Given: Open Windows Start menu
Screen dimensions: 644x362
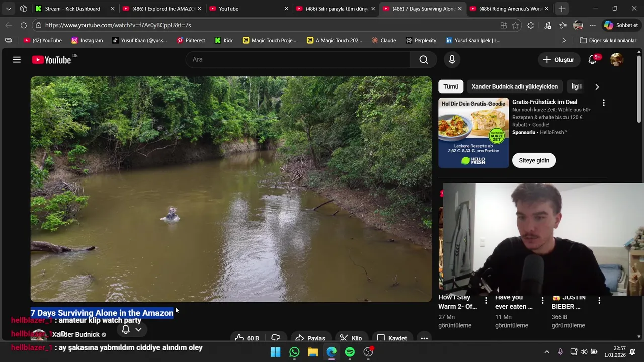Looking at the screenshot, I should [276, 352].
